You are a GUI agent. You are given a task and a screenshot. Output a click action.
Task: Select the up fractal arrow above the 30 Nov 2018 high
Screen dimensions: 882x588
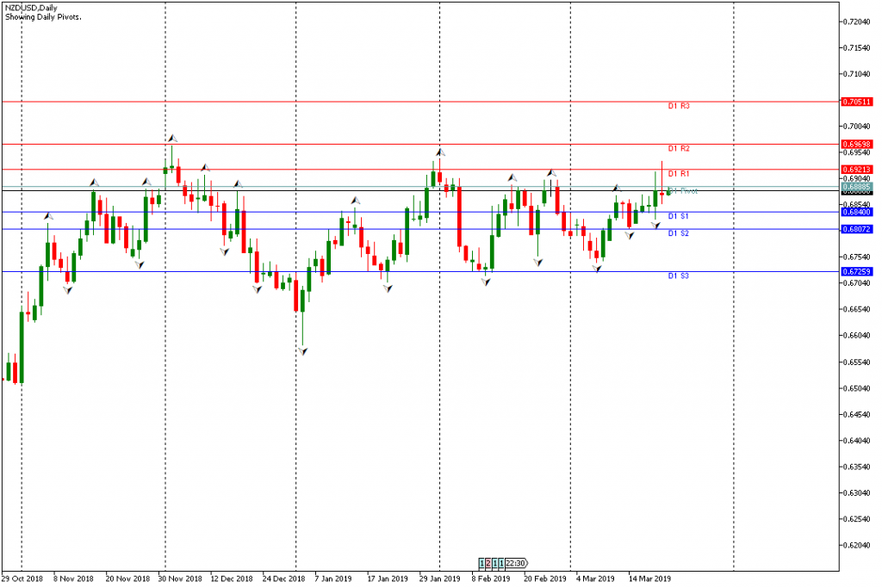point(172,138)
